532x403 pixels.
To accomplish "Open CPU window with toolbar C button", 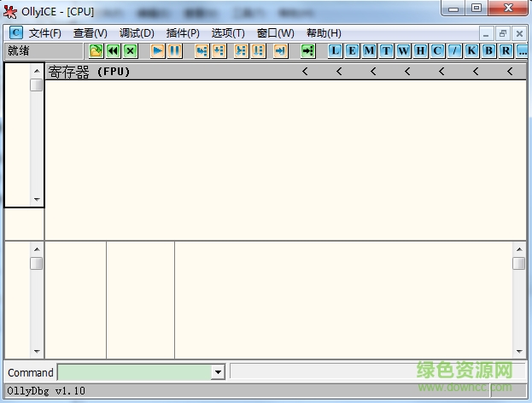I will pos(437,51).
